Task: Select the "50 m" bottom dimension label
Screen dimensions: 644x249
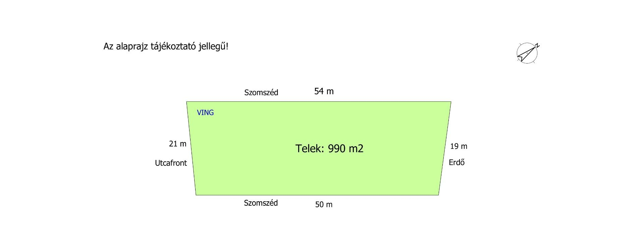Action: (324, 204)
